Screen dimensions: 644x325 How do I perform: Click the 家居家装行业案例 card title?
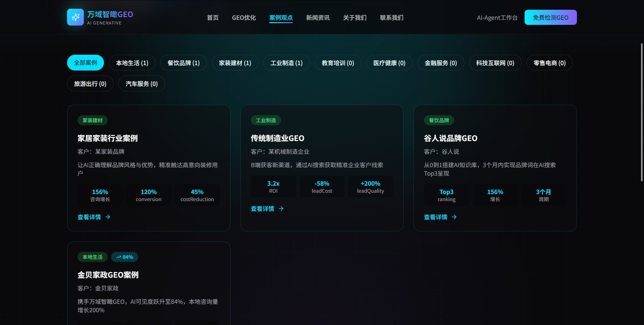click(x=108, y=138)
